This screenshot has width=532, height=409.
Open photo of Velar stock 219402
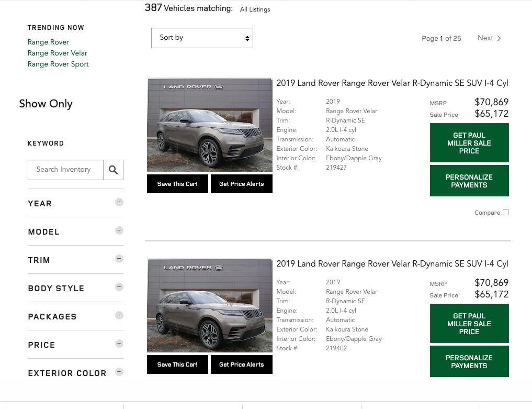click(210, 306)
